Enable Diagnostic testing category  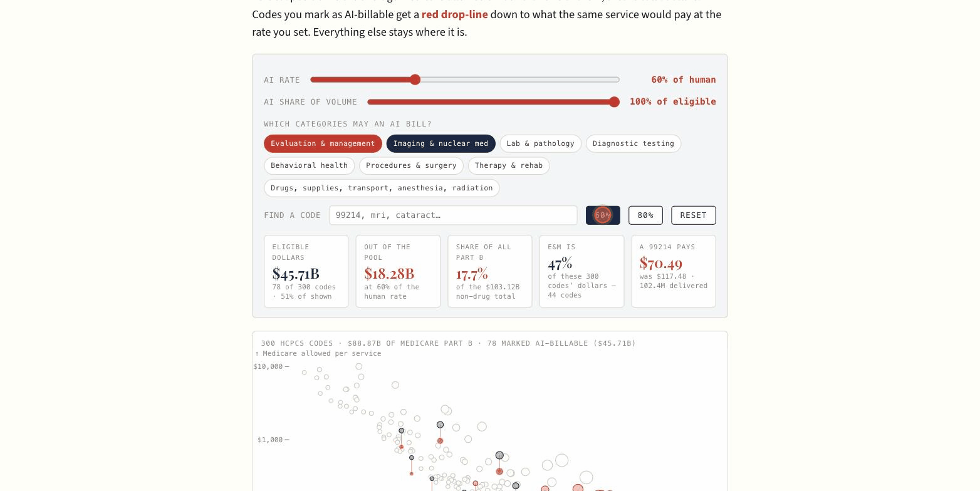coord(633,143)
